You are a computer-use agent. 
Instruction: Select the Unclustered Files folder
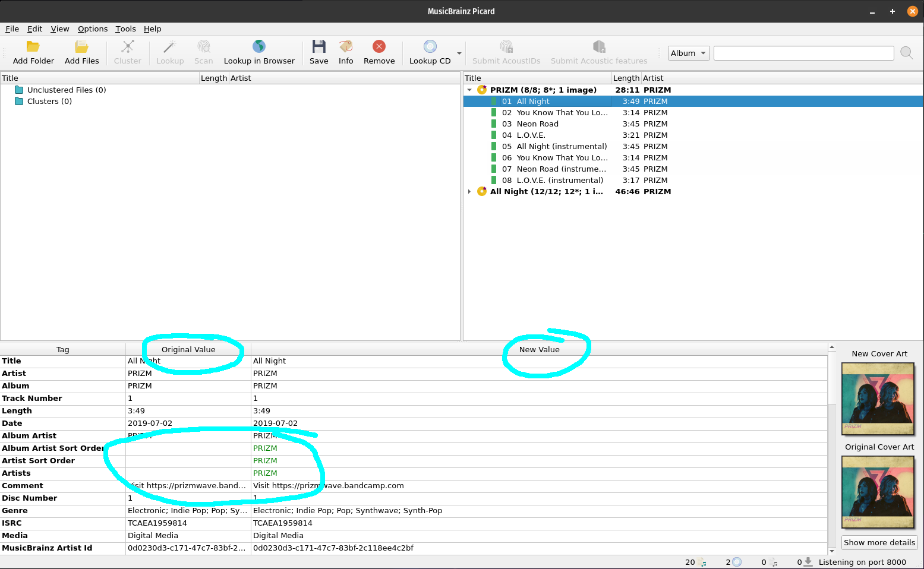click(66, 90)
